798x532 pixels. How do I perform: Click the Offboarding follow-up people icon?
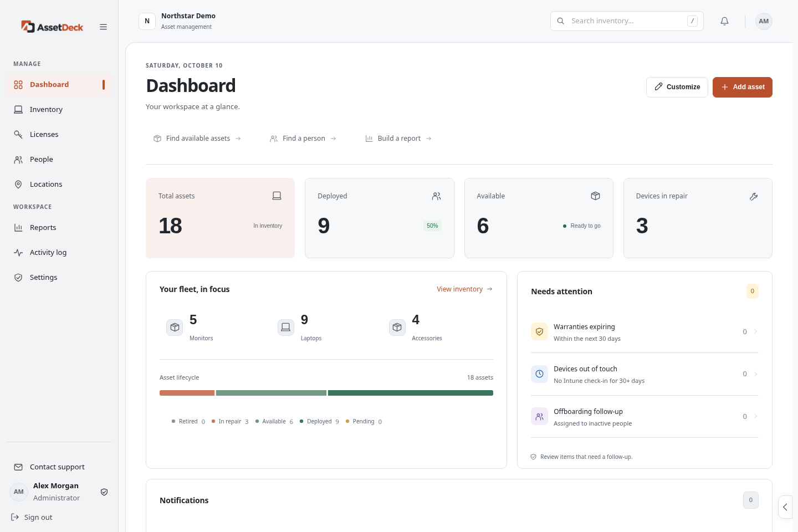coord(539,416)
